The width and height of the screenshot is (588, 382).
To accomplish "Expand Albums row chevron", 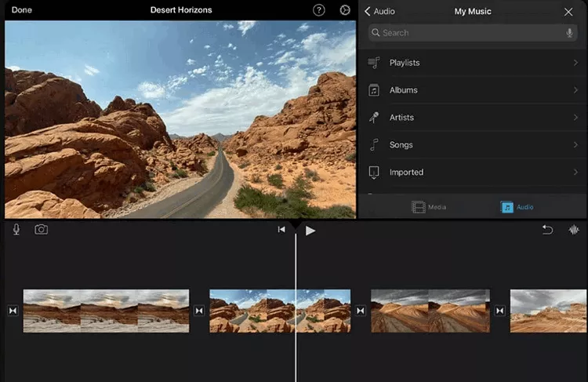I will click(x=575, y=90).
